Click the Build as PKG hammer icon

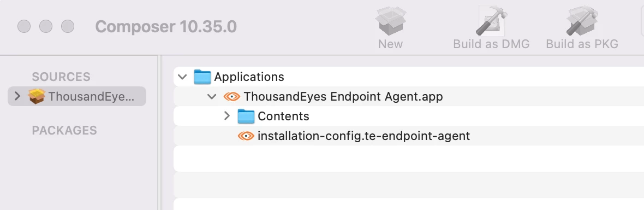[582, 21]
